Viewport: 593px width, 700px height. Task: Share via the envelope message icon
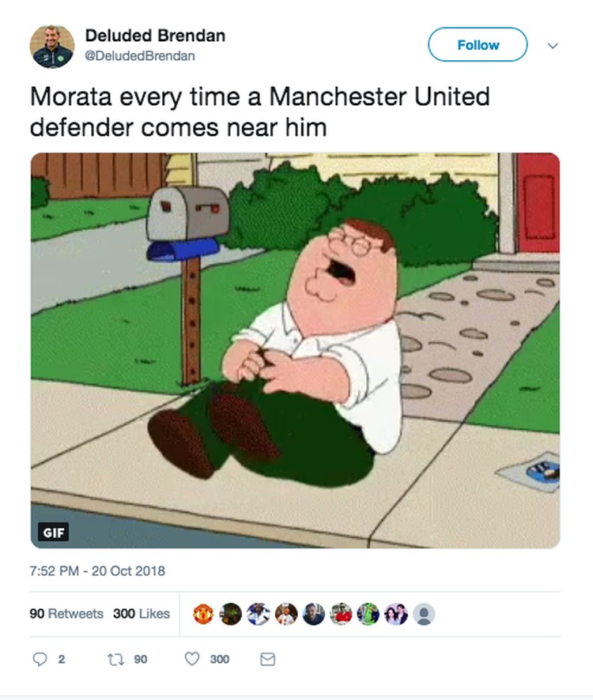point(268,660)
